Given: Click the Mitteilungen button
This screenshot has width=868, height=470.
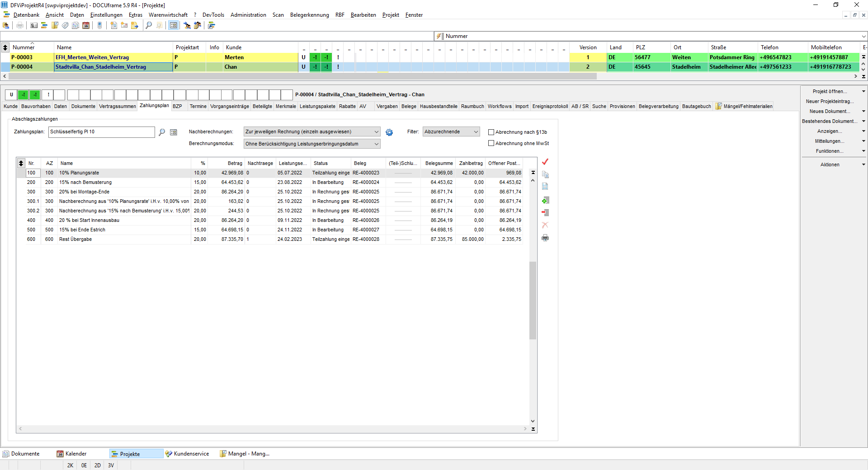Looking at the screenshot, I should click(x=830, y=141).
